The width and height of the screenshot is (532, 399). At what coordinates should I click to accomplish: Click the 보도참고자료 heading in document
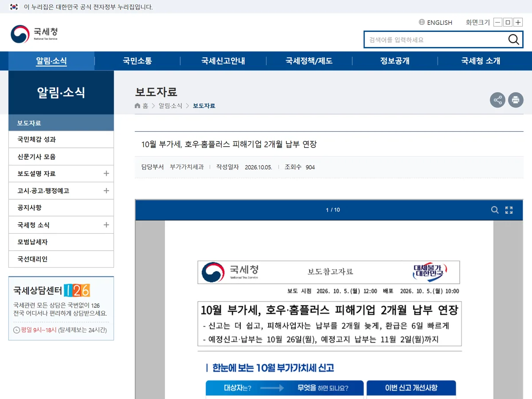330,272
